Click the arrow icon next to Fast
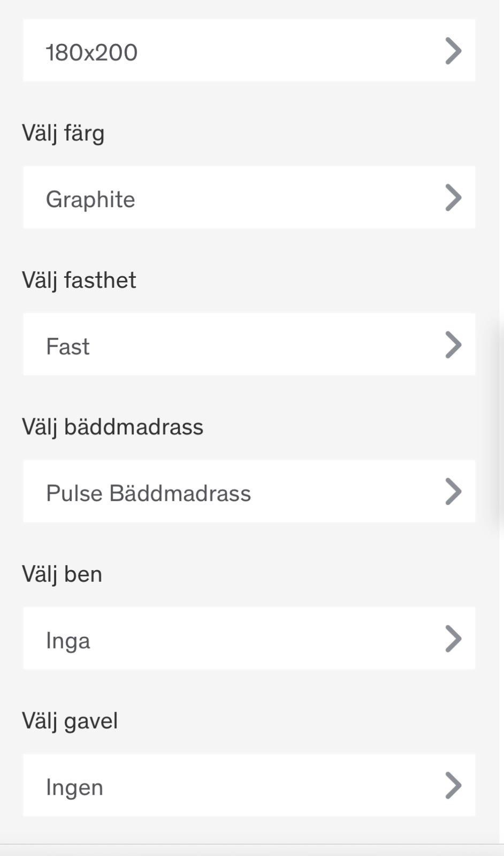Image resolution: width=504 pixels, height=856 pixels. tap(453, 345)
